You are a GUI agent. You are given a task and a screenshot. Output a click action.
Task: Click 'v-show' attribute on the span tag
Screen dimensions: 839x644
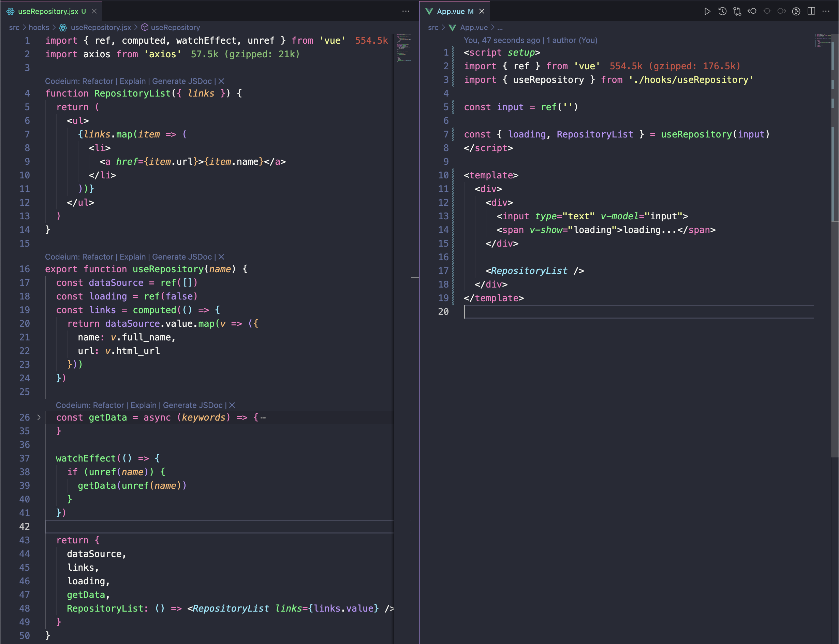point(546,230)
